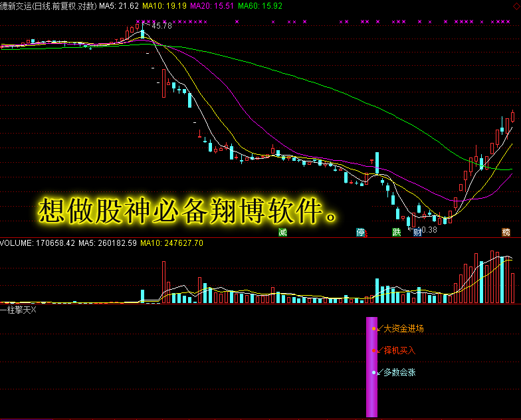This screenshot has width=521, height=420.
Task: Click the VOLUME: 170658.42 label
Action: tap(37, 243)
